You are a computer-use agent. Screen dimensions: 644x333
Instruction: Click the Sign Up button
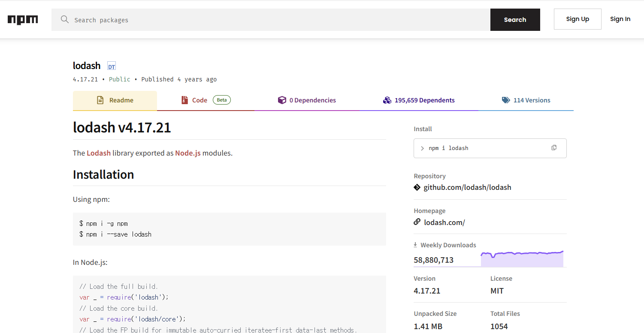[x=577, y=19]
